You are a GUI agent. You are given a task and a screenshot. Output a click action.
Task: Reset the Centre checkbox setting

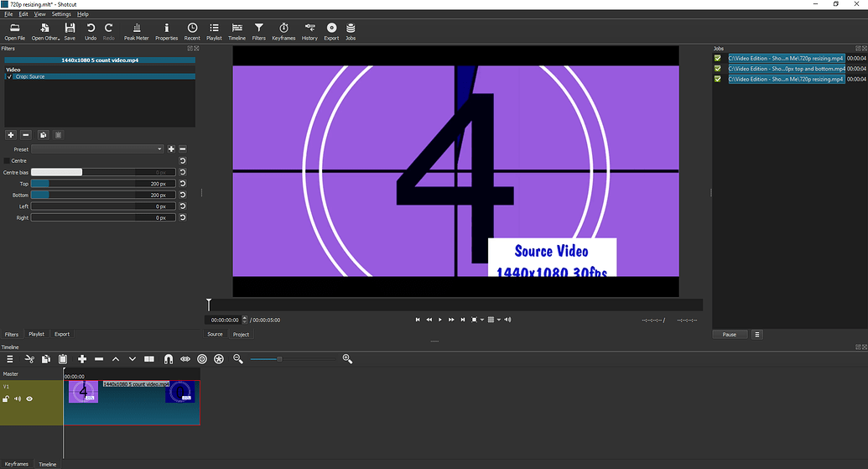183,160
